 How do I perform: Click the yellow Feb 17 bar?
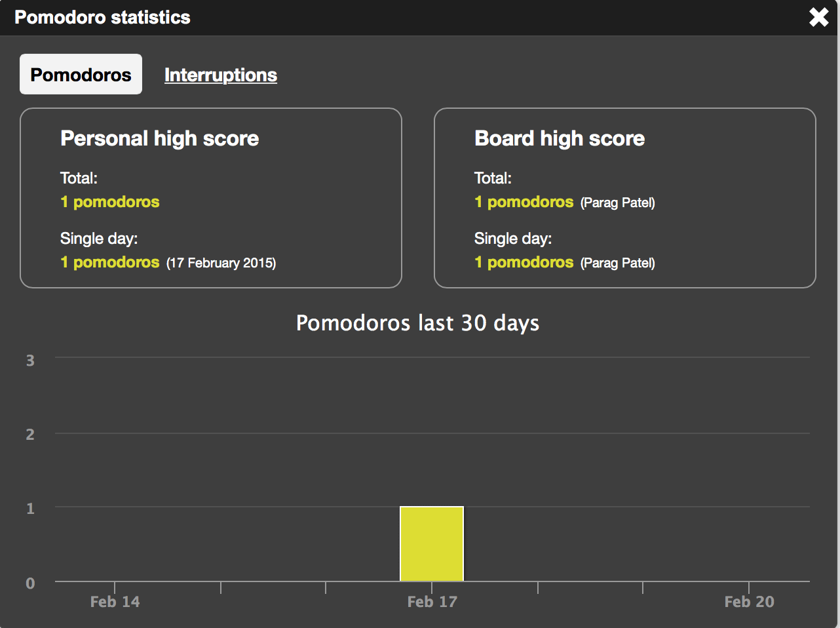432,543
